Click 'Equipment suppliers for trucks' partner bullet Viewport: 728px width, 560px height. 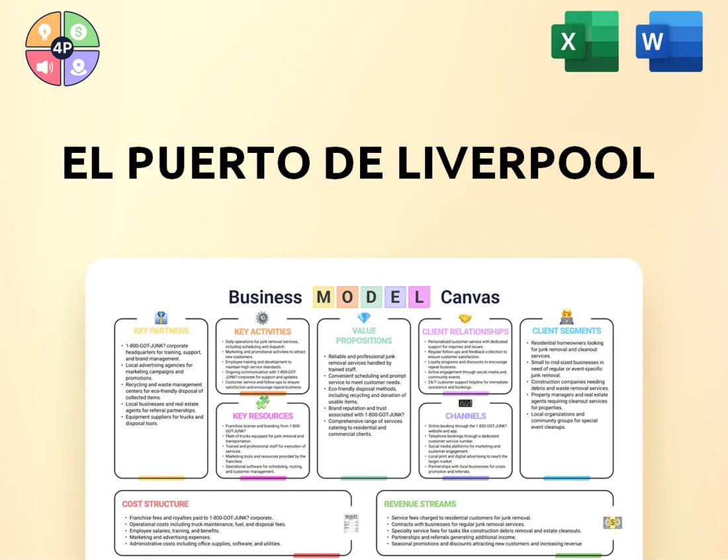click(164, 420)
